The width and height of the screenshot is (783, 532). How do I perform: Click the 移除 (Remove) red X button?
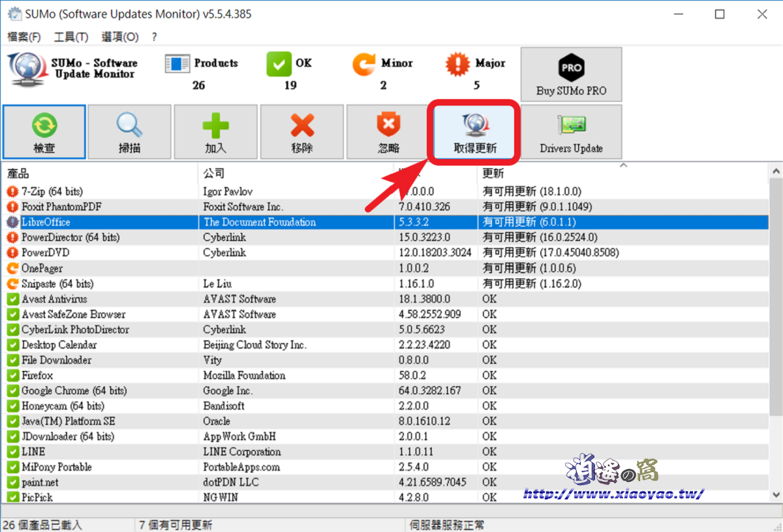(302, 132)
